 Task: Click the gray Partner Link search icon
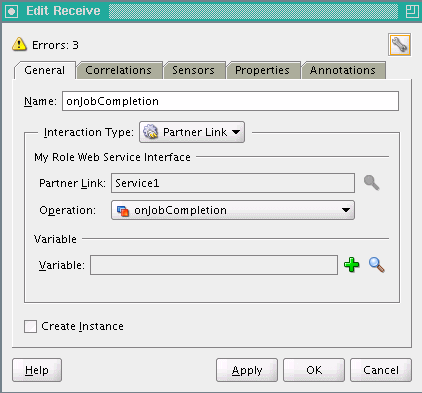tap(371, 183)
